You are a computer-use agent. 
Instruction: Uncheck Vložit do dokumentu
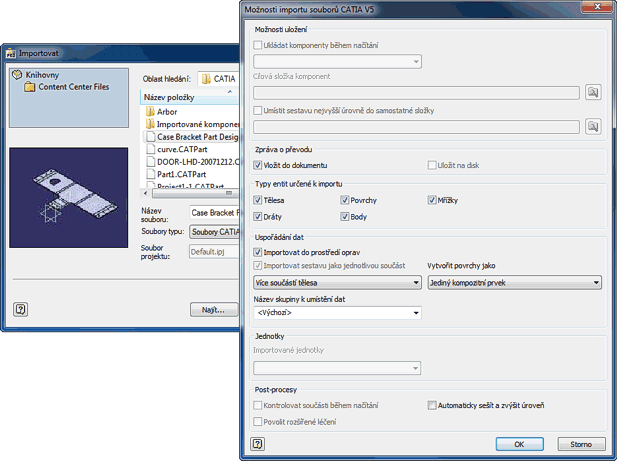258,165
